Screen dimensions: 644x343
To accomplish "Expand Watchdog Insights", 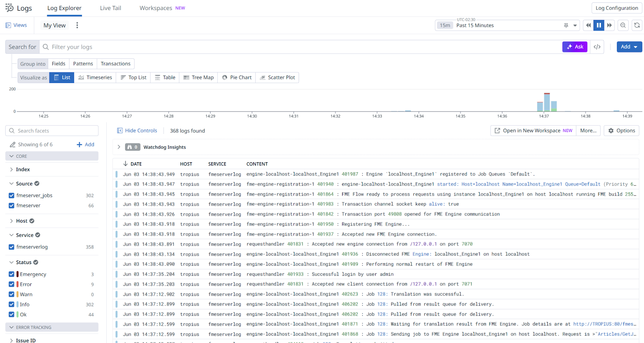I will (x=119, y=147).
